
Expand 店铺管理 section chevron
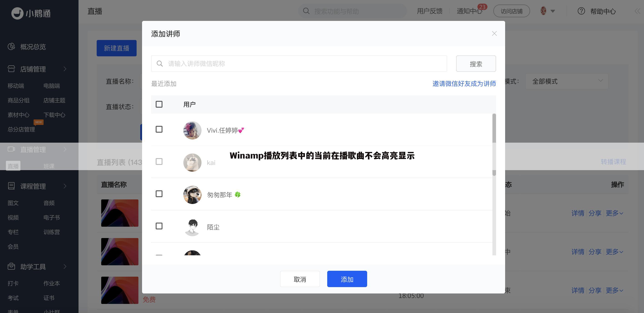tap(65, 69)
